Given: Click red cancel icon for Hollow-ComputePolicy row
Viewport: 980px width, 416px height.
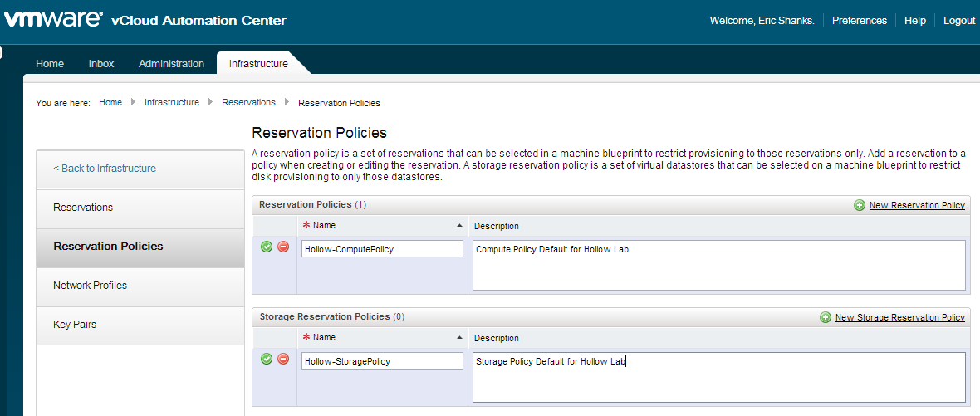Looking at the screenshot, I should [x=283, y=247].
